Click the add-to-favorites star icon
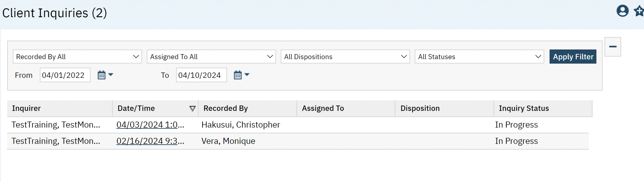This screenshot has height=182, width=644. [x=639, y=11]
